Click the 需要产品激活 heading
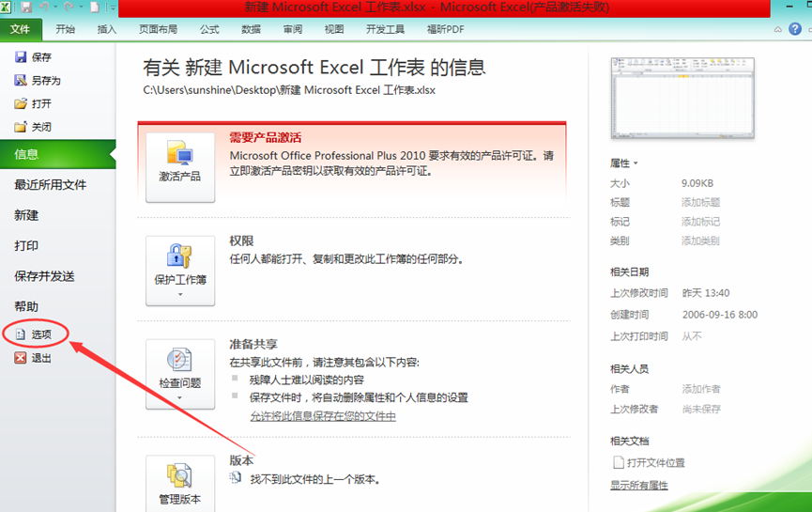 265,137
